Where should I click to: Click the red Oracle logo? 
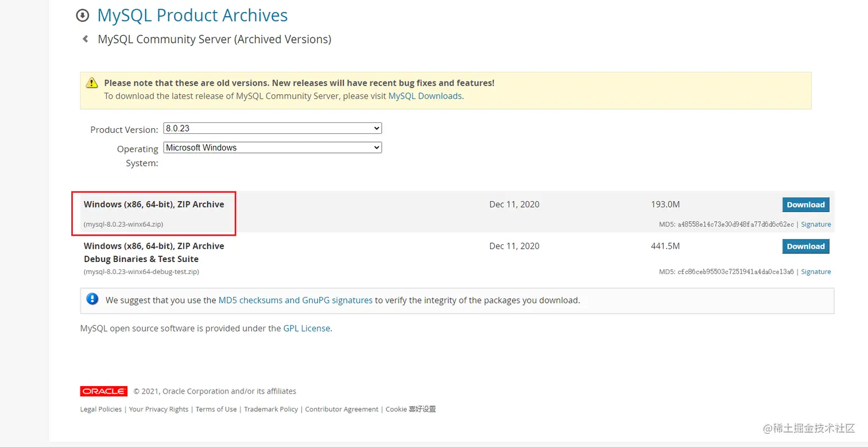coord(104,391)
